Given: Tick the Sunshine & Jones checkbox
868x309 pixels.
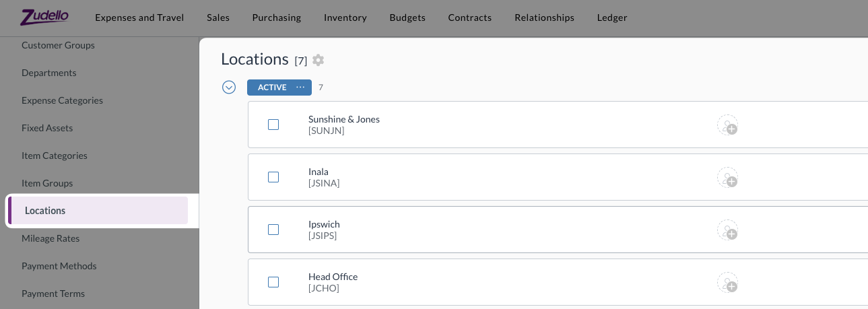Looking at the screenshot, I should click(273, 125).
